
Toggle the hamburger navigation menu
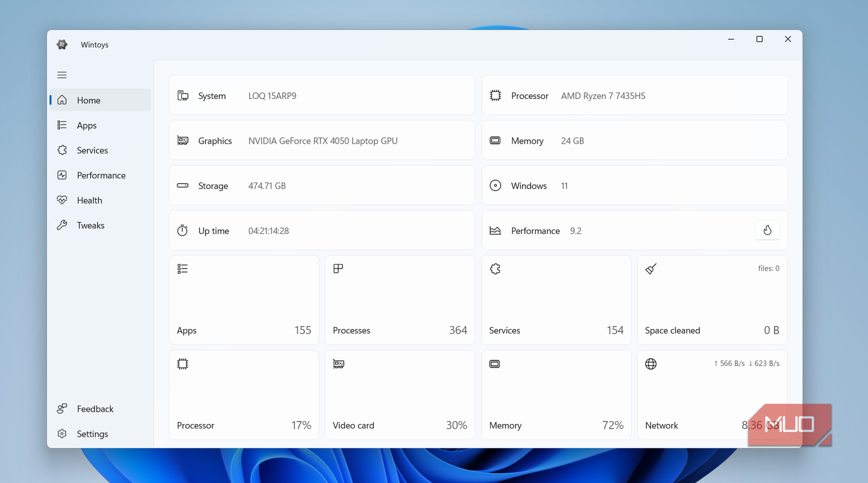pyautogui.click(x=62, y=75)
